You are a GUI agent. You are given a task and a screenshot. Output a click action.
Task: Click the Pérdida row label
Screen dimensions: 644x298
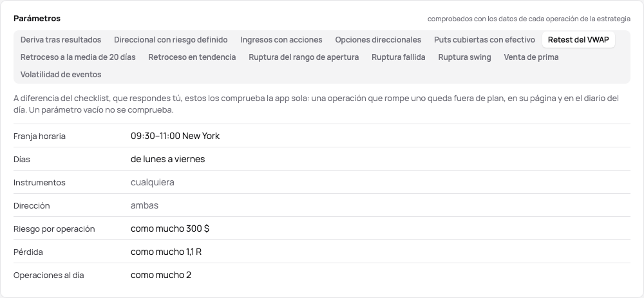pos(28,252)
